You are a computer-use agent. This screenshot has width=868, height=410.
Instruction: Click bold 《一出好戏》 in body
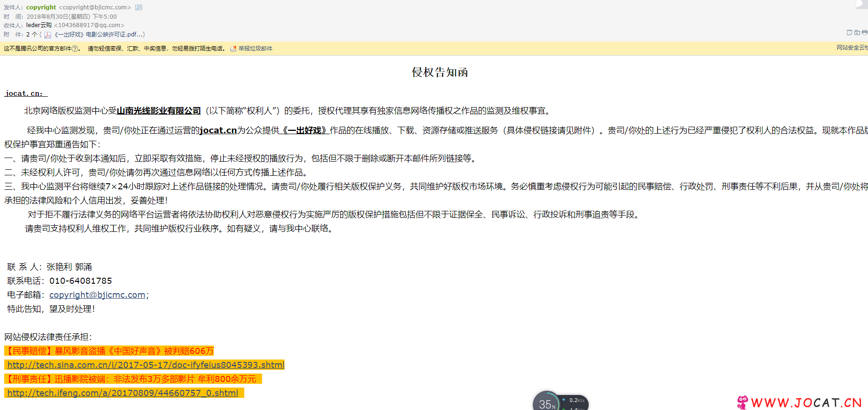[x=305, y=130]
